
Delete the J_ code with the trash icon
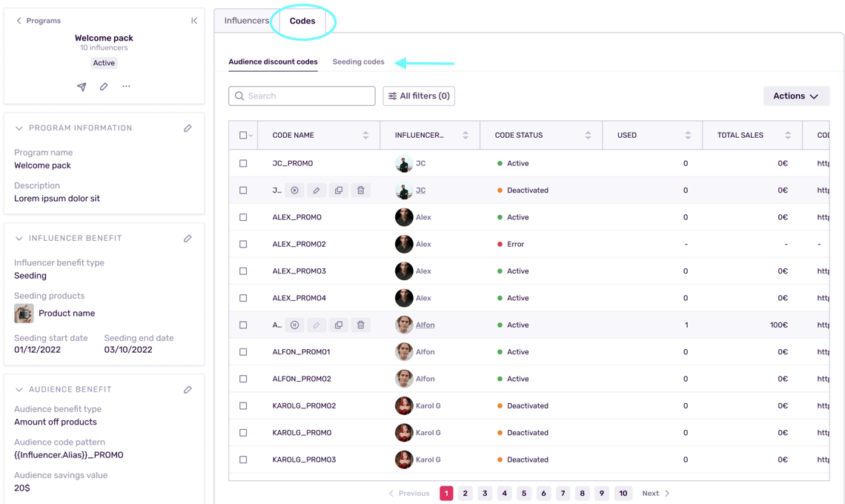point(361,190)
